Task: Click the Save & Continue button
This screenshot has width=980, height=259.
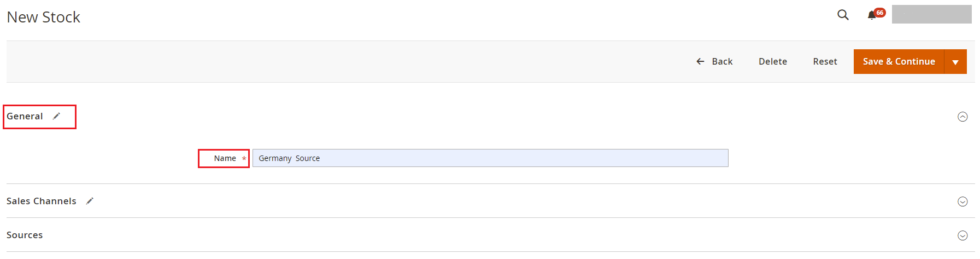Action: tap(899, 61)
